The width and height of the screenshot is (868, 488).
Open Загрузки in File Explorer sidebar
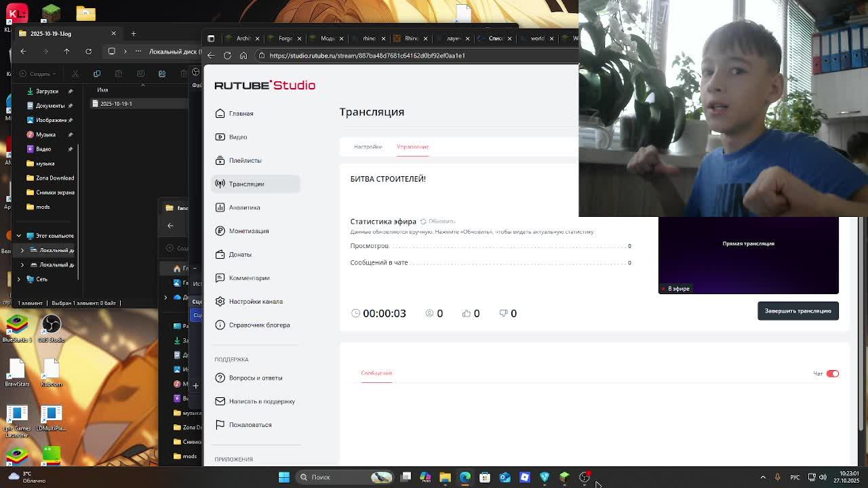click(46, 91)
